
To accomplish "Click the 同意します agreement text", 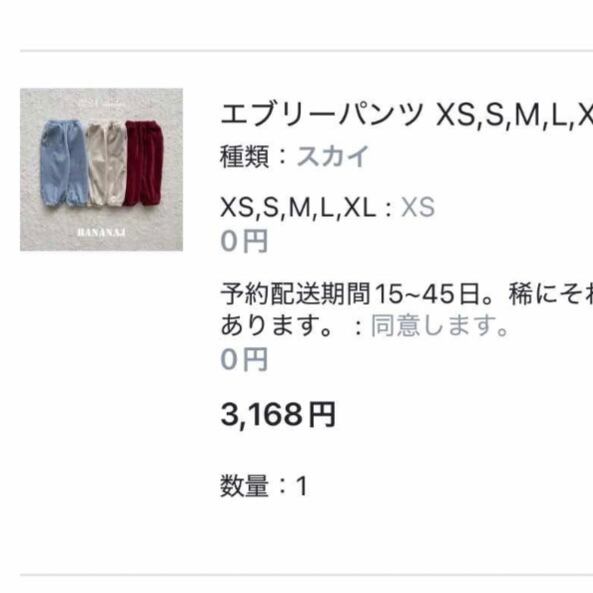I will (x=440, y=326).
